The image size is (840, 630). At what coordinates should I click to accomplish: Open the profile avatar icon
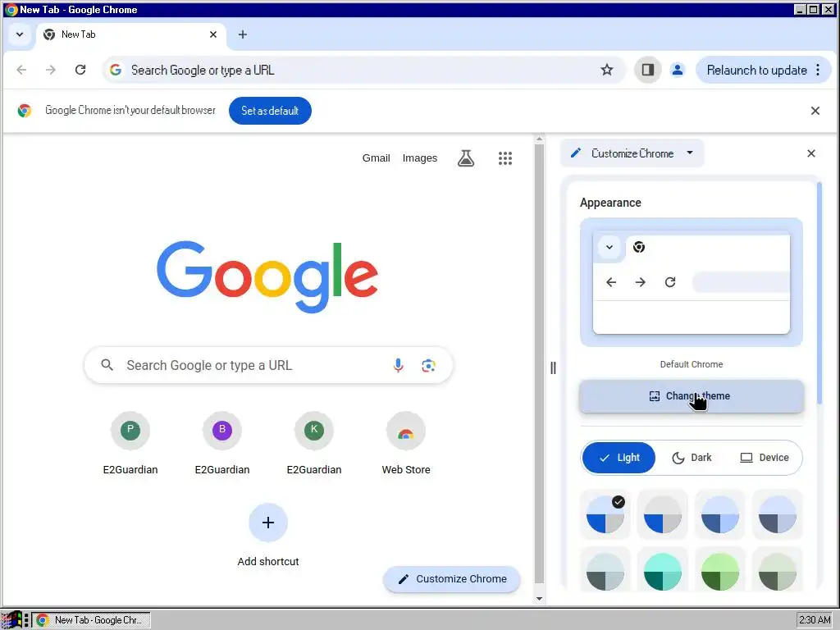coord(677,70)
